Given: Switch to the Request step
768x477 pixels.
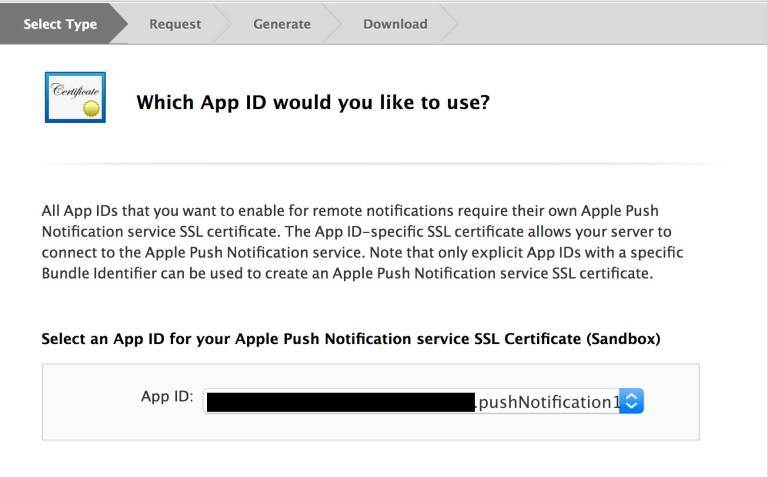Looking at the screenshot, I should (175, 24).
